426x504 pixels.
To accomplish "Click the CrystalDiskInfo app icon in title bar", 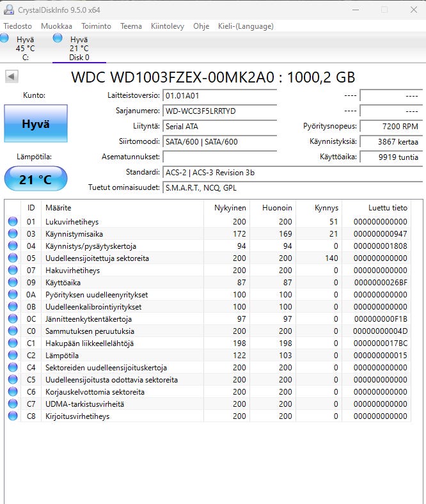I will tap(9, 10).
